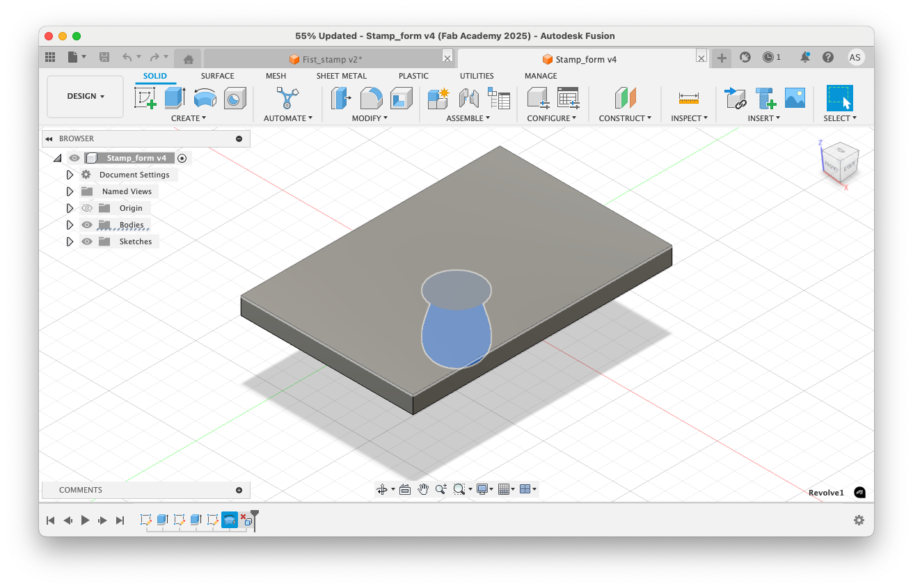The height and width of the screenshot is (588, 913).
Task: Select the Fillet tool in Modify
Action: [371, 97]
